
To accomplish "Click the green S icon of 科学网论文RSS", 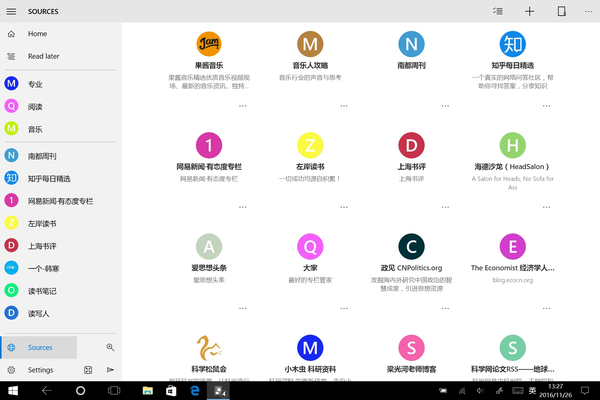I will point(513,348).
